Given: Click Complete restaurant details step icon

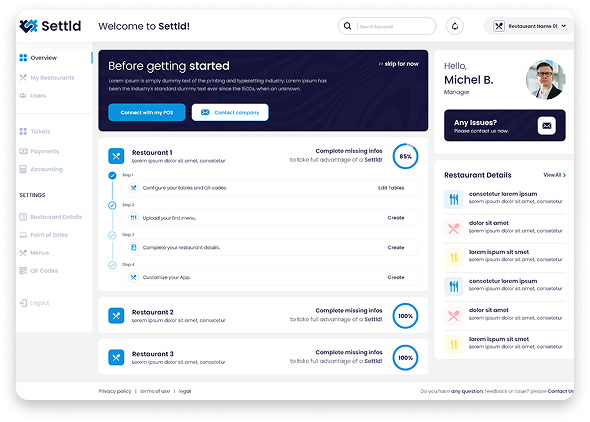Looking at the screenshot, I should [133, 247].
